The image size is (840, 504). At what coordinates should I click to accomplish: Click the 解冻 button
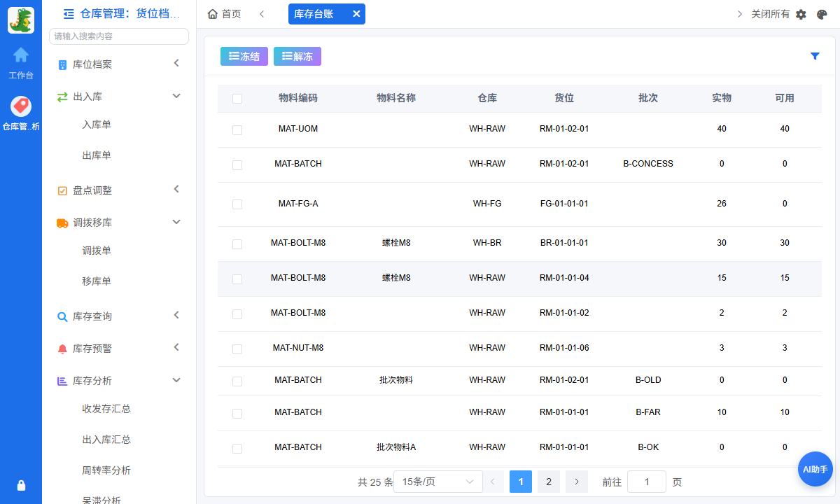(297, 57)
